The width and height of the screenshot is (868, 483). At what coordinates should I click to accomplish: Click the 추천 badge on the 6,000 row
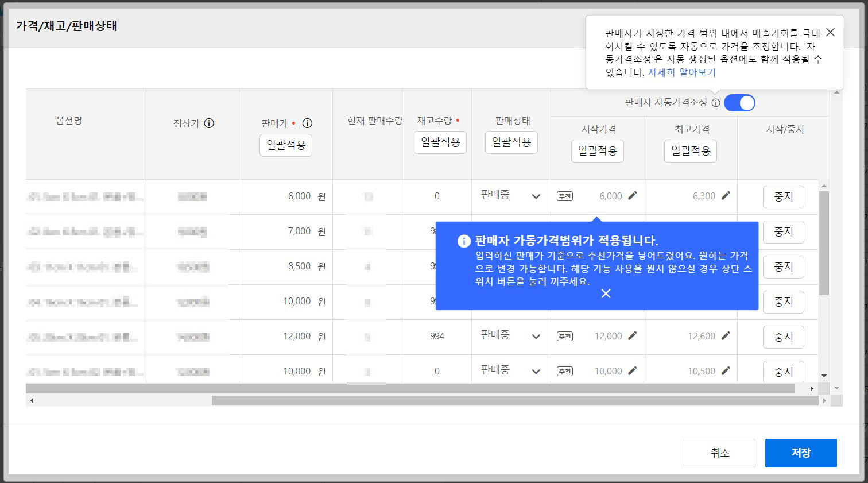(x=564, y=196)
